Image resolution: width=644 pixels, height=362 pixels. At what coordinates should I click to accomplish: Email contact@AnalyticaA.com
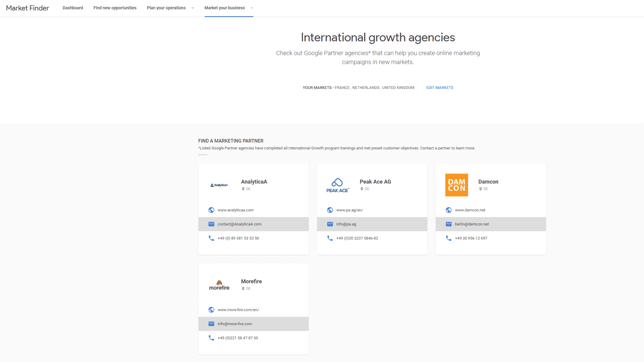click(x=239, y=224)
